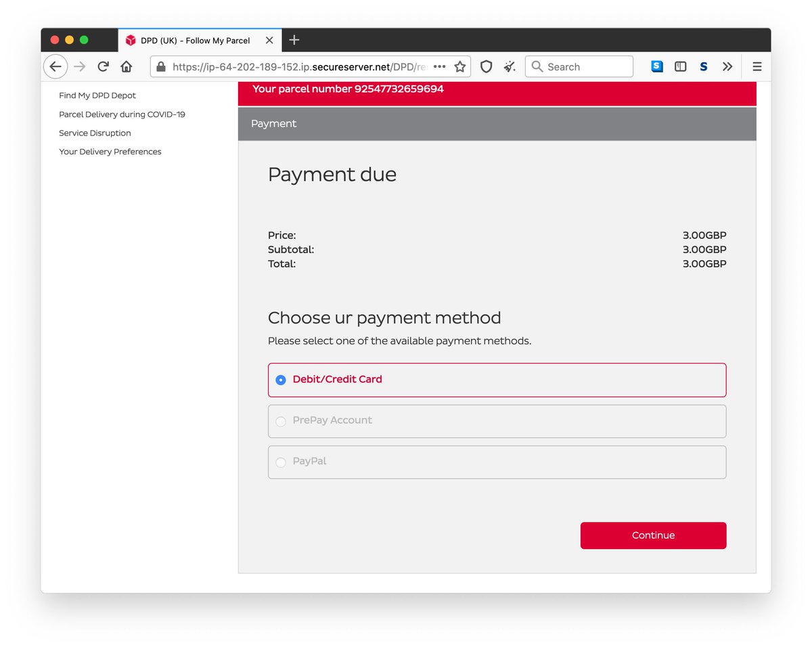Click the Firefox reload page icon
The image size is (812, 647).
pyautogui.click(x=103, y=66)
